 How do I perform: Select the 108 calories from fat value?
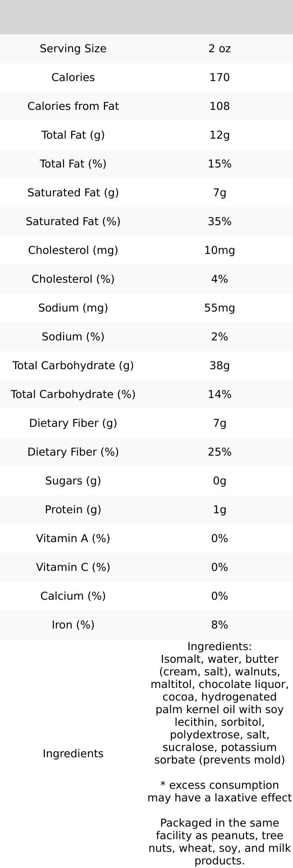click(x=220, y=106)
